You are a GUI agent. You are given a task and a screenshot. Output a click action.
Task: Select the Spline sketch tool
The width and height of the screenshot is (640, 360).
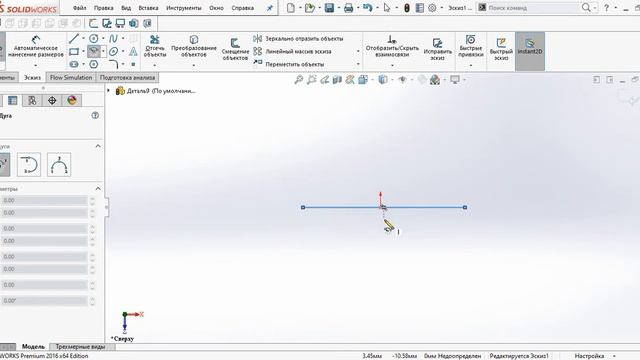pyautogui.click(x=113, y=39)
